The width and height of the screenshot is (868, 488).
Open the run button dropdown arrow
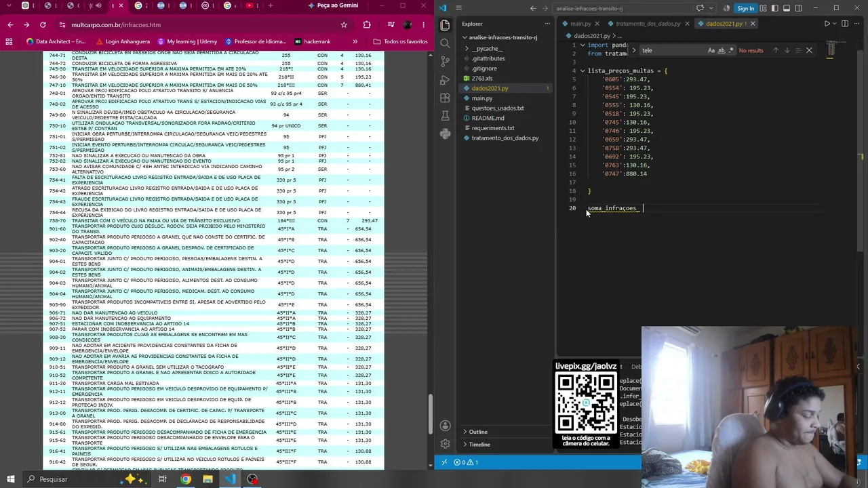tap(835, 24)
